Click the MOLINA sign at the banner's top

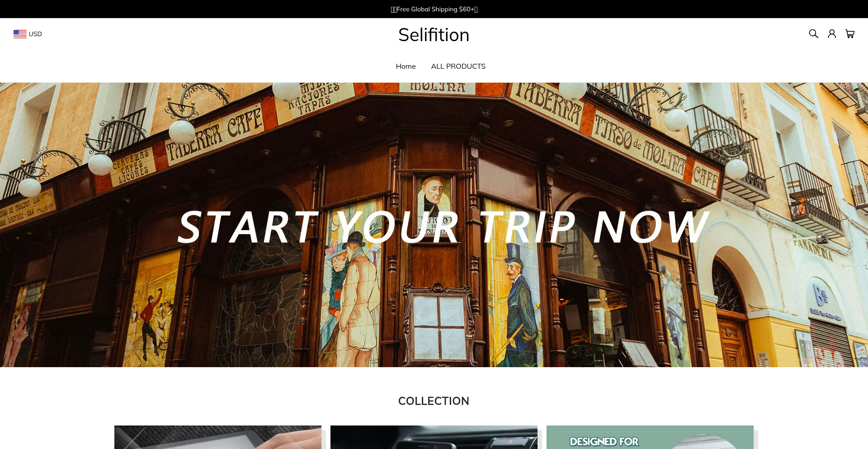coord(437,86)
